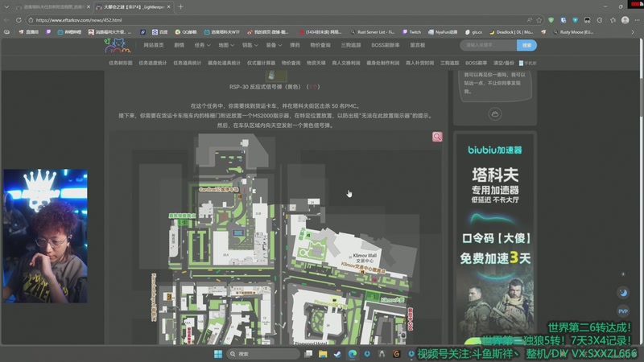Reload the page with the refresh icon

click(19, 20)
